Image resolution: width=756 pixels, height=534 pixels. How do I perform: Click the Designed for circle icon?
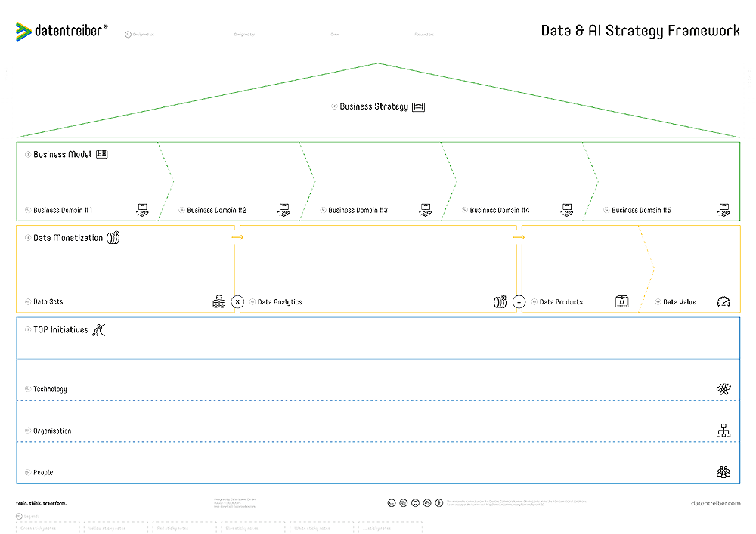coord(128,35)
